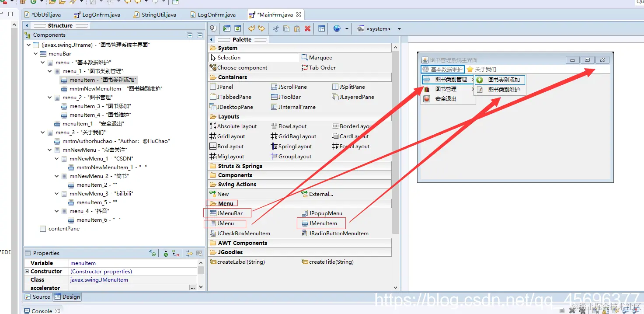Screen dimensions: 644x314
Task: Switch to the DbUtil.java editor tab
Action: coord(43,15)
